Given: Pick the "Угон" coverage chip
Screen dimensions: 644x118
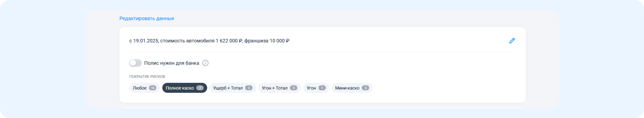Looking at the screenshot, I should click(x=316, y=88).
